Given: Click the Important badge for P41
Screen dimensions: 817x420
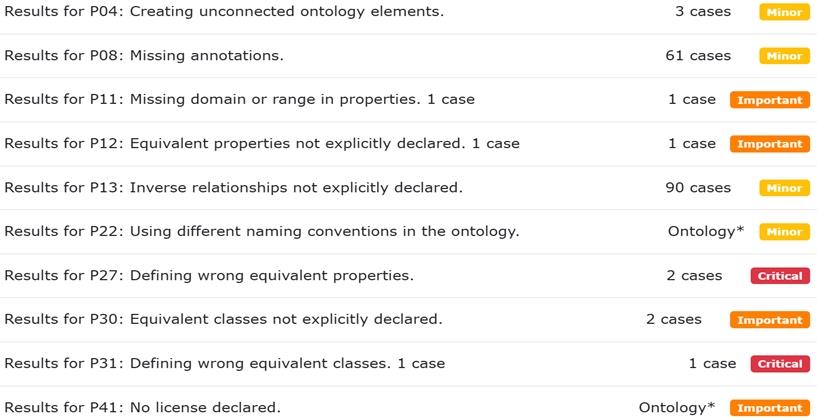Looking at the screenshot, I should [769, 408].
